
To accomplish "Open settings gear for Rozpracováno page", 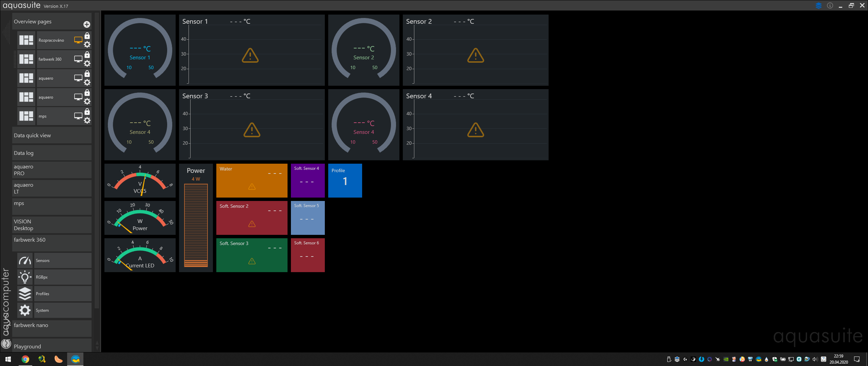I will [87, 44].
